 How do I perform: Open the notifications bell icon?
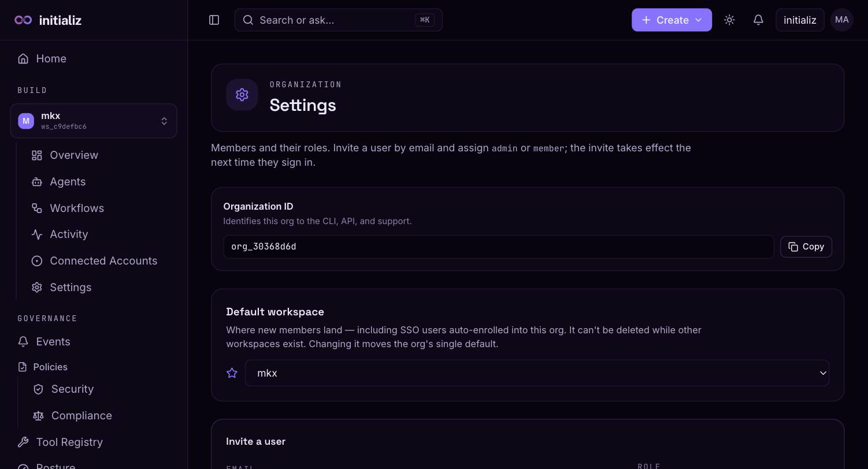(x=758, y=20)
